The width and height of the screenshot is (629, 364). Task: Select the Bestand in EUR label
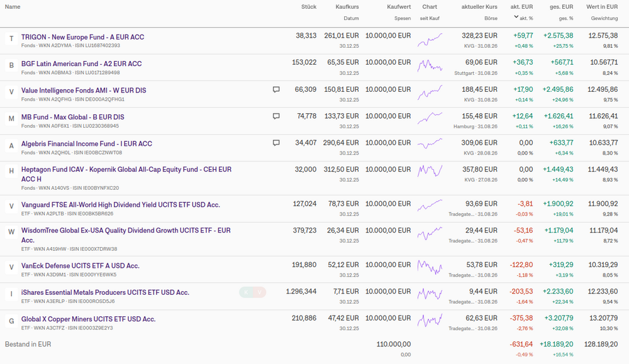click(28, 344)
